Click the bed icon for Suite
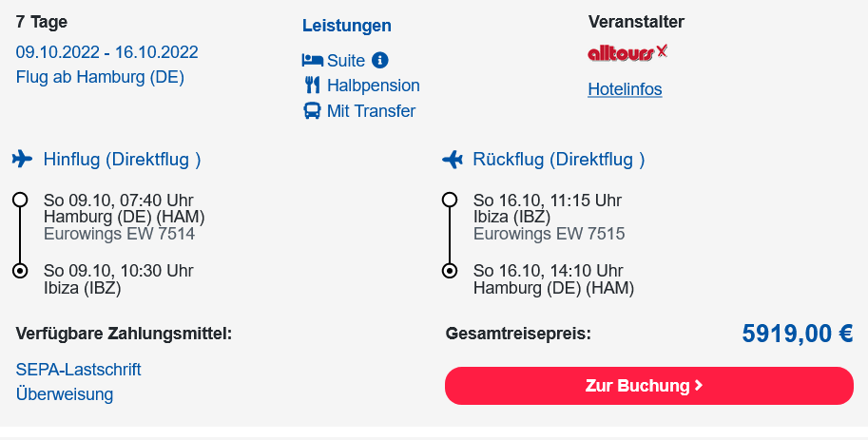The width and height of the screenshot is (868, 440). (x=312, y=60)
